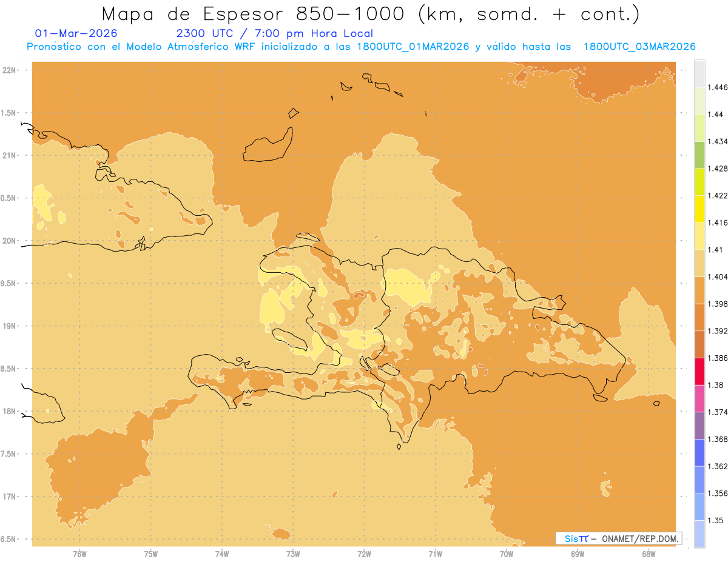728x562 pixels.
Task: Click colorbar label '1.38'
Action: pyautogui.click(x=715, y=385)
